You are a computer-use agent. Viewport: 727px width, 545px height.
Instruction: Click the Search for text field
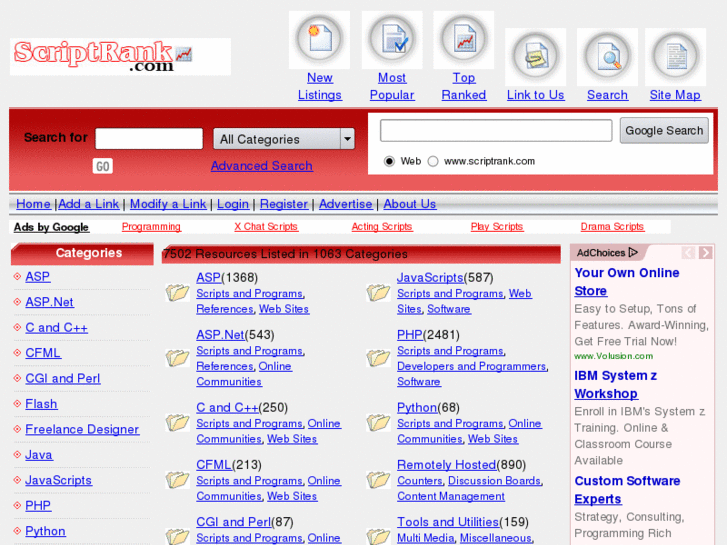click(x=149, y=139)
